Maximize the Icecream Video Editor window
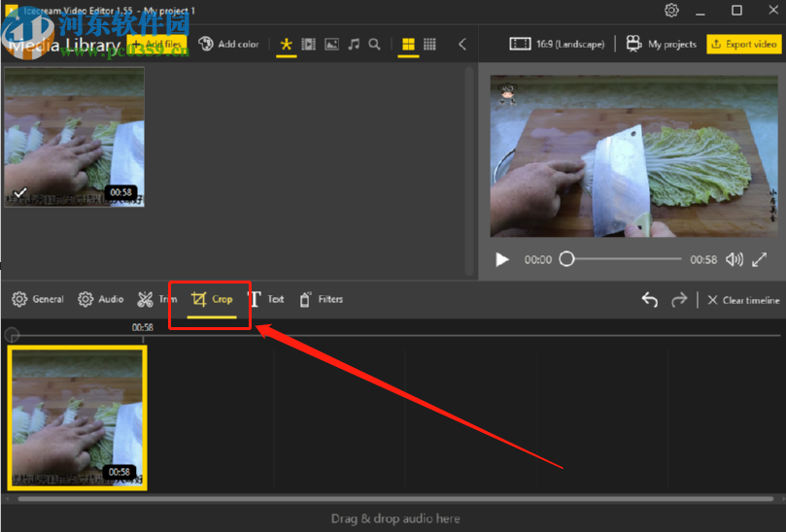The image size is (786, 532). pyautogui.click(x=736, y=10)
